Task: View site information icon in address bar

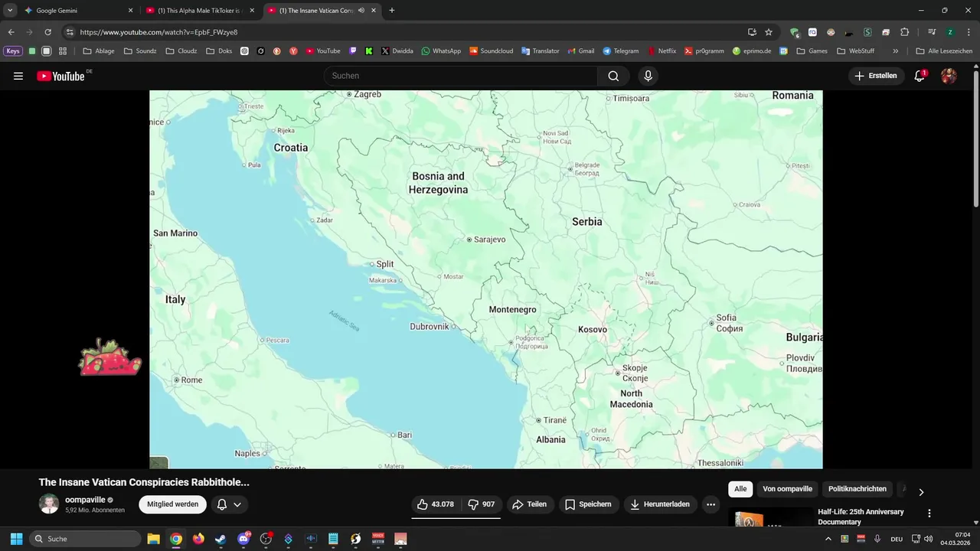Action: tap(70, 32)
